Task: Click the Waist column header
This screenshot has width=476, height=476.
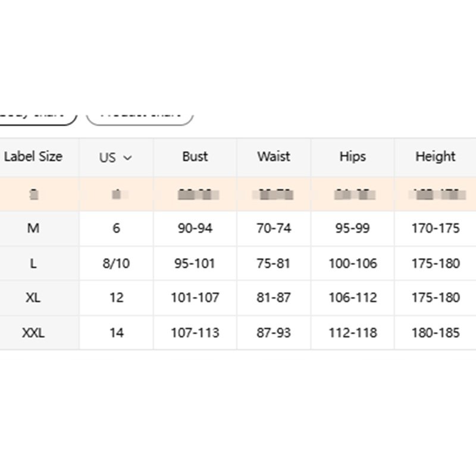Action: (274, 156)
